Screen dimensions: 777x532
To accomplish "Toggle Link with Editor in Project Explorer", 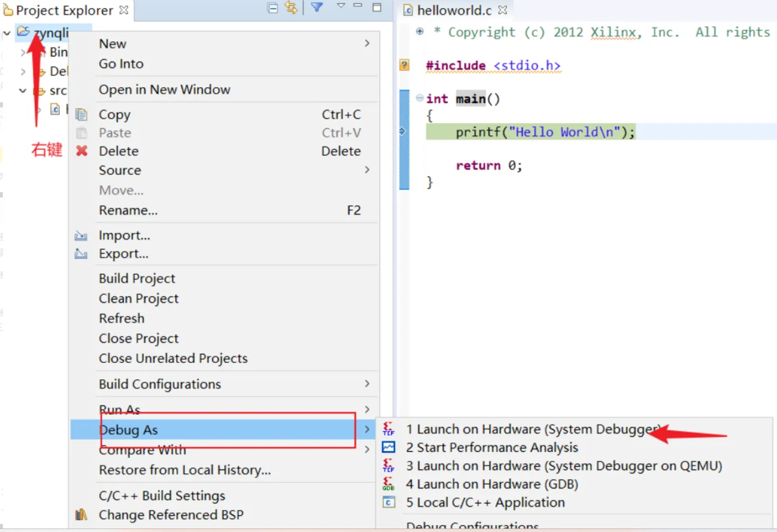I will 291,8.
